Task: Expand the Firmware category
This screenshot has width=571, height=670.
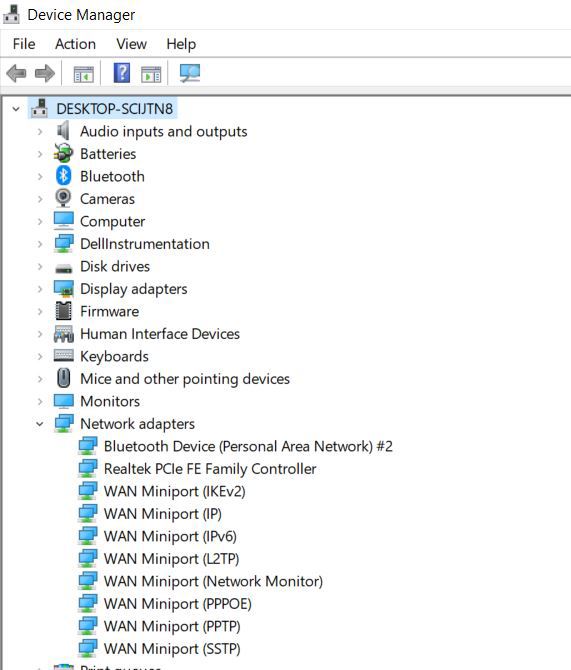Action: pyautogui.click(x=40, y=311)
